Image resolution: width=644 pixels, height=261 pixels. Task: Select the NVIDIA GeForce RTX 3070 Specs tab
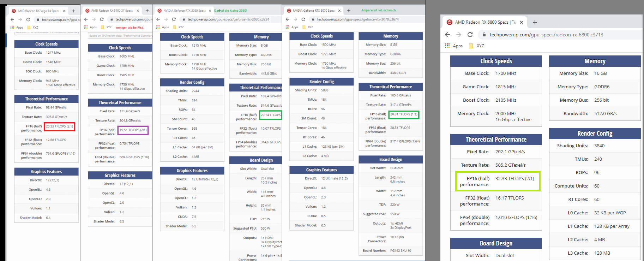[x=314, y=11]
